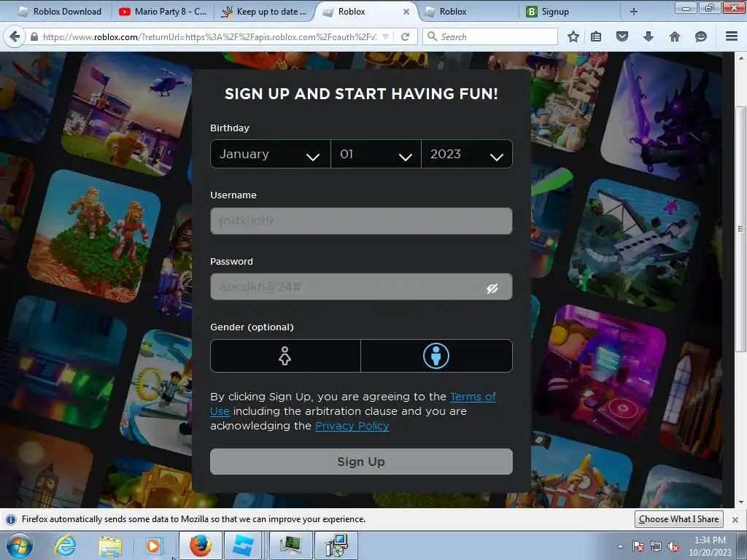The width and height of the screenshot is (747, 560).
Task: Open the Pocket icon in toolbar
Action: pyautogui.click(x=622, y=36)
